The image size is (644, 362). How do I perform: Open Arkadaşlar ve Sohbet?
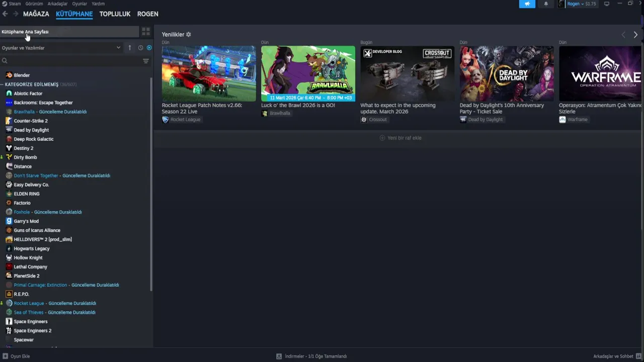click(x=616, y=356)
